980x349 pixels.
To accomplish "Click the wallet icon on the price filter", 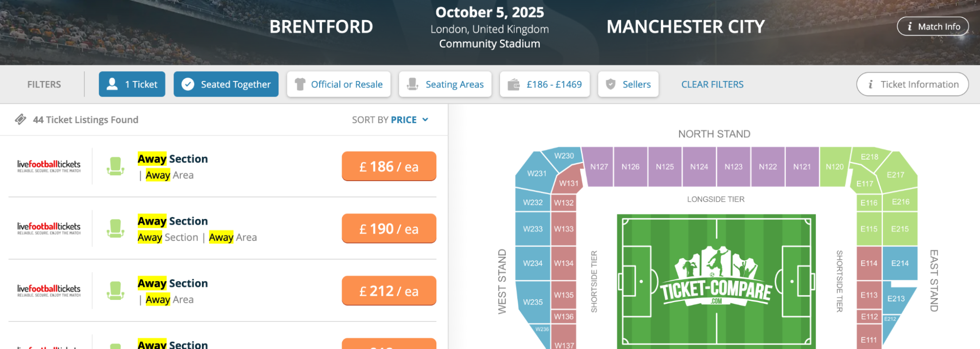I will [x=513, y=84].
